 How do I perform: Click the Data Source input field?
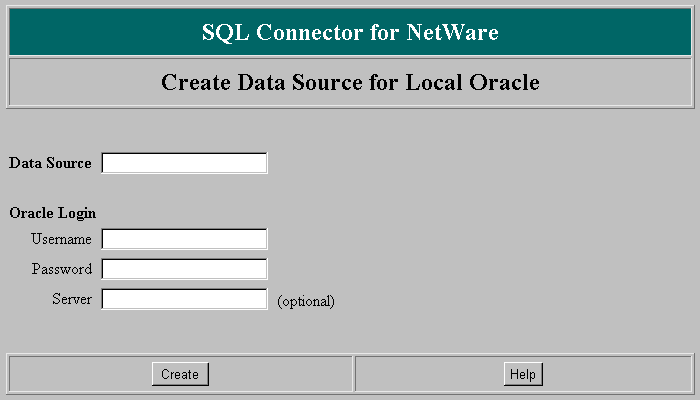184,163
